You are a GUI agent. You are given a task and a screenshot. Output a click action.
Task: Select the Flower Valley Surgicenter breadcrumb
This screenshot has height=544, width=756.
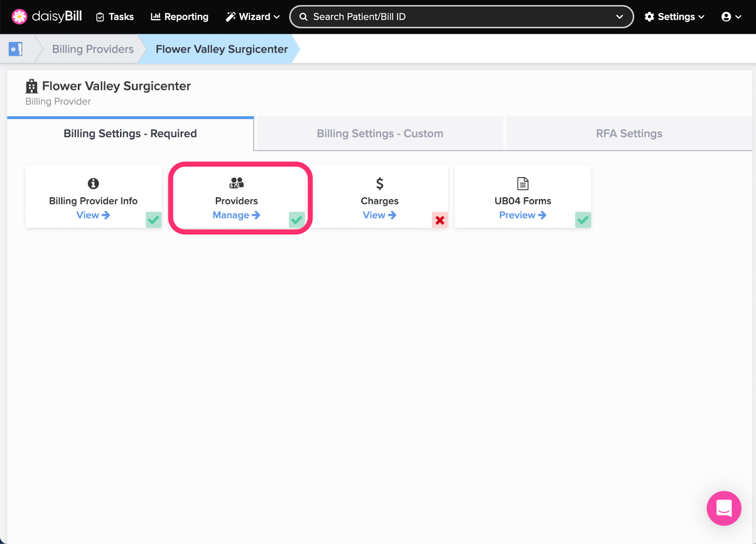(222, 49)
